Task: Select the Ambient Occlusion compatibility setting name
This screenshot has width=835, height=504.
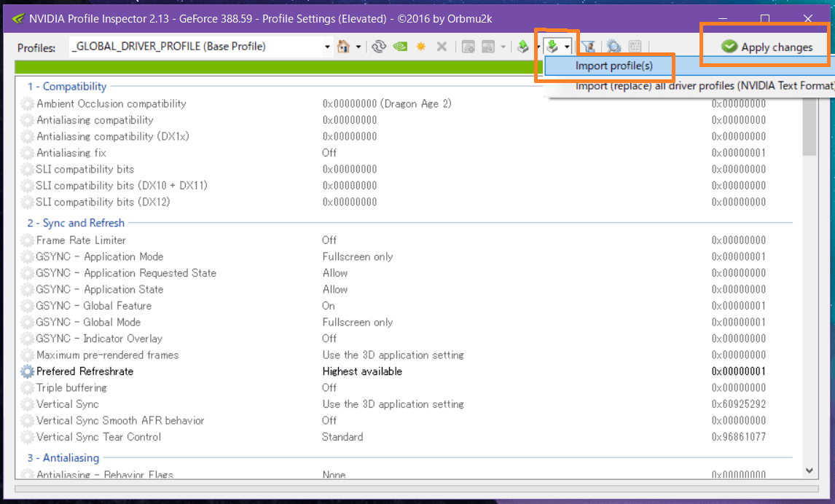Action: 111,103
